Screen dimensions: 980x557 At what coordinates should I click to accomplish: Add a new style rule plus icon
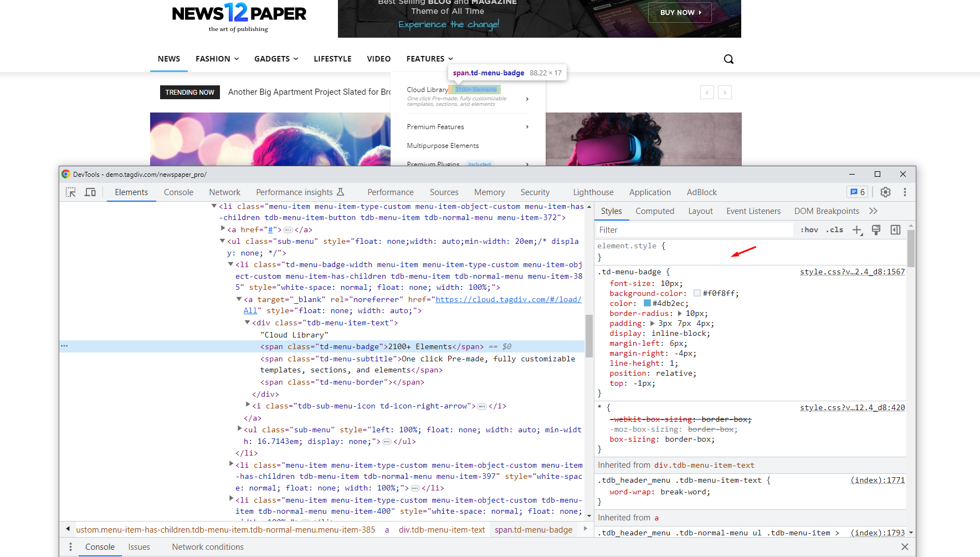tap(857, 230)
